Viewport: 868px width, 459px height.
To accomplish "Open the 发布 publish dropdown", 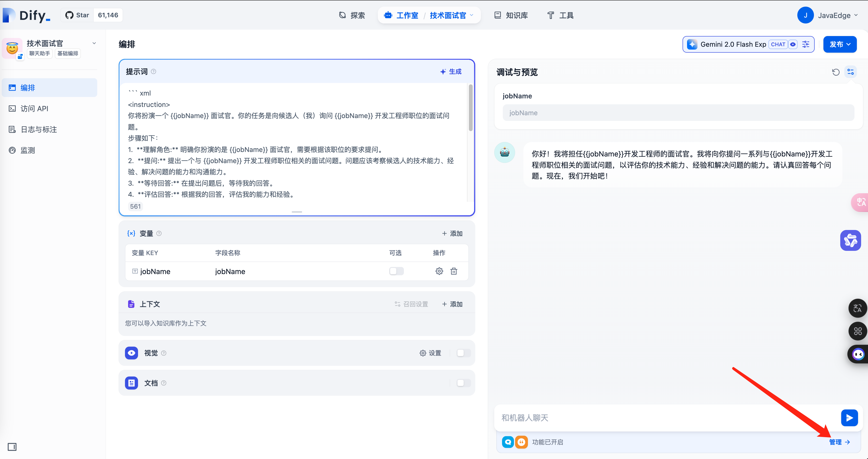I will pos(840,44).
